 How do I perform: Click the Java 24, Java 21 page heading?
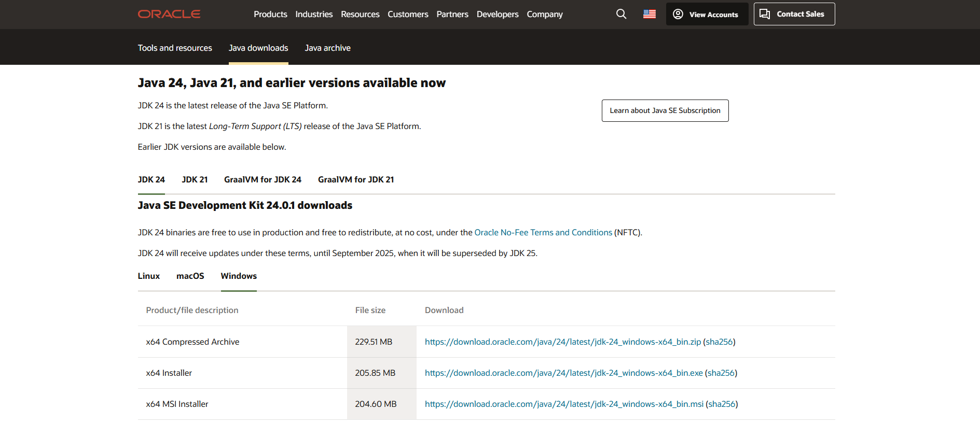click(x=292, y=83)
